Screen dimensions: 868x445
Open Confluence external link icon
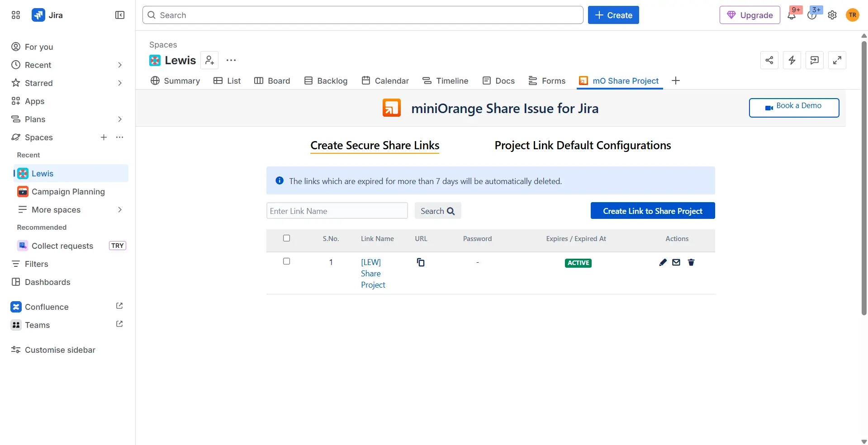(x=119, y=306)
